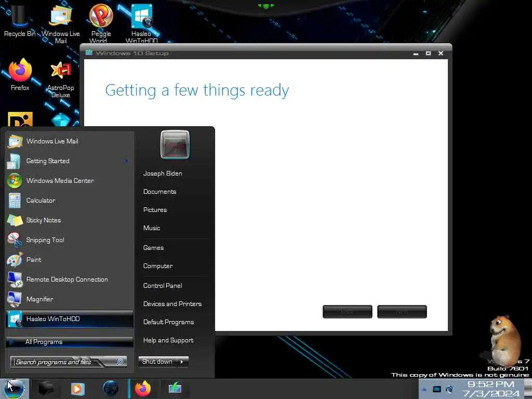Launch Peggle World desktop icon
The width and height of the screenshot is (532, 399).
click(101, 23)
